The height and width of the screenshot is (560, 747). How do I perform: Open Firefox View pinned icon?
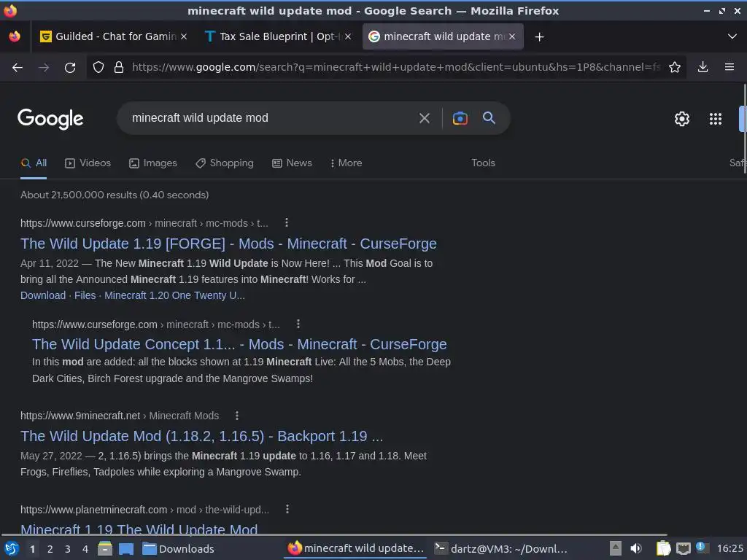point(15,36)
